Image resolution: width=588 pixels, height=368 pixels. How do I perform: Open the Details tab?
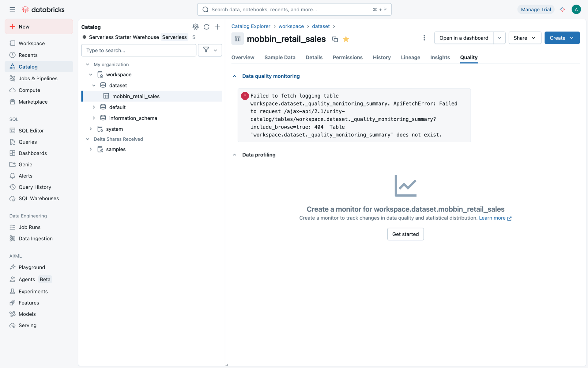click(x=314, y=57)
